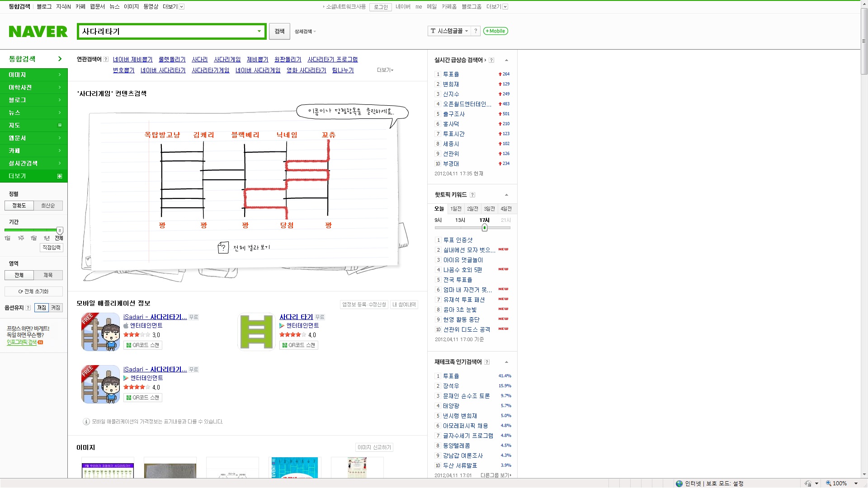
Task: Click the 기간 period slider handle
Action: 60,230
